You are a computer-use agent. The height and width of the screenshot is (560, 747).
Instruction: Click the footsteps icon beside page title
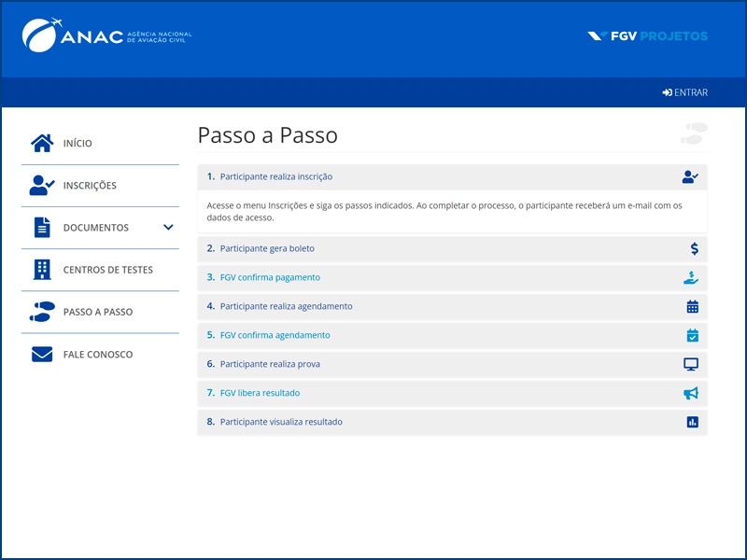point(693,133)
